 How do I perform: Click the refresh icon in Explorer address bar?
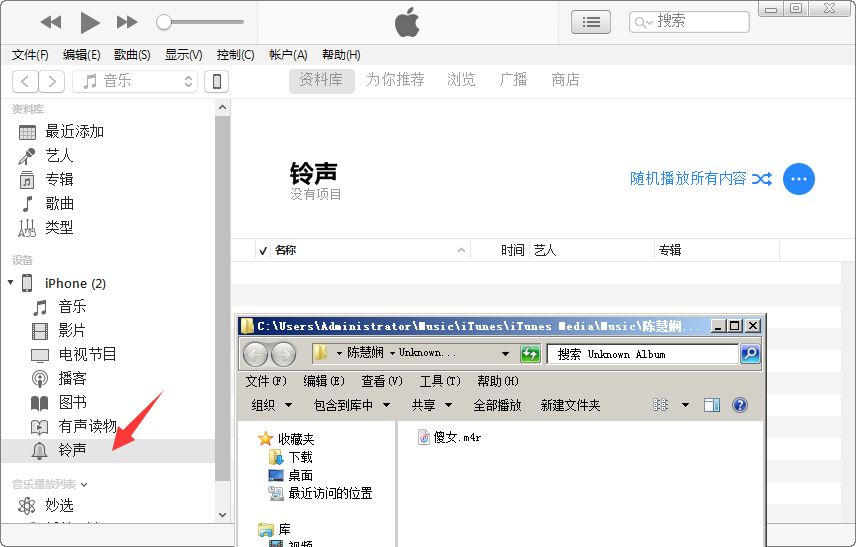coord(531,354)
